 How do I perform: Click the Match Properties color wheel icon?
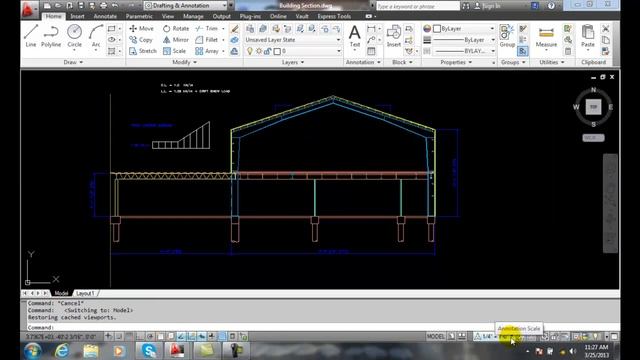click(x=427, y=29)
